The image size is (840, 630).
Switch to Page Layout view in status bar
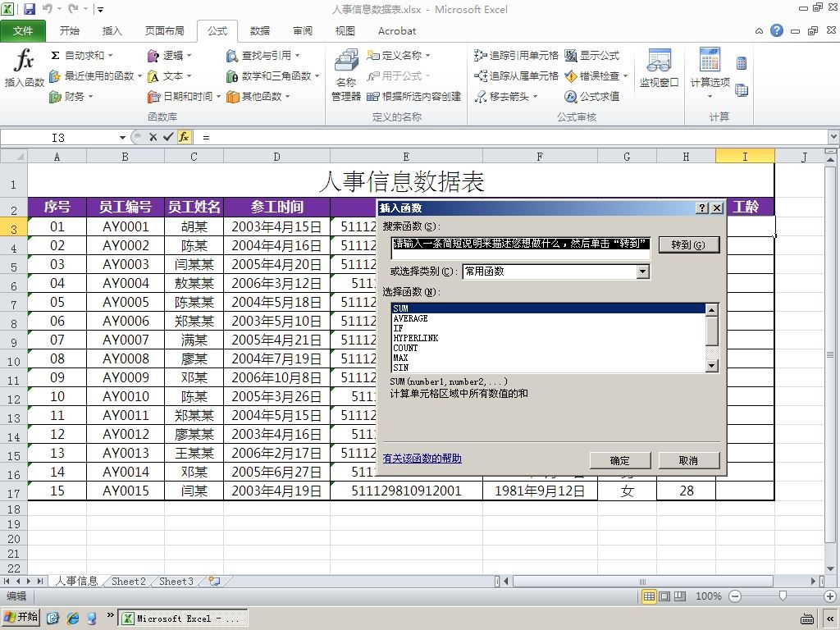click(664, 596)
